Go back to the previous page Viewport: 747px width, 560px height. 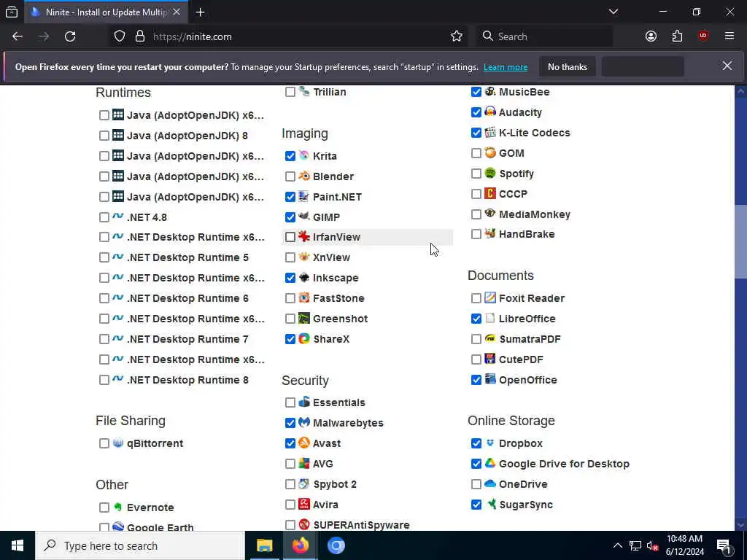tap(18, 36)
